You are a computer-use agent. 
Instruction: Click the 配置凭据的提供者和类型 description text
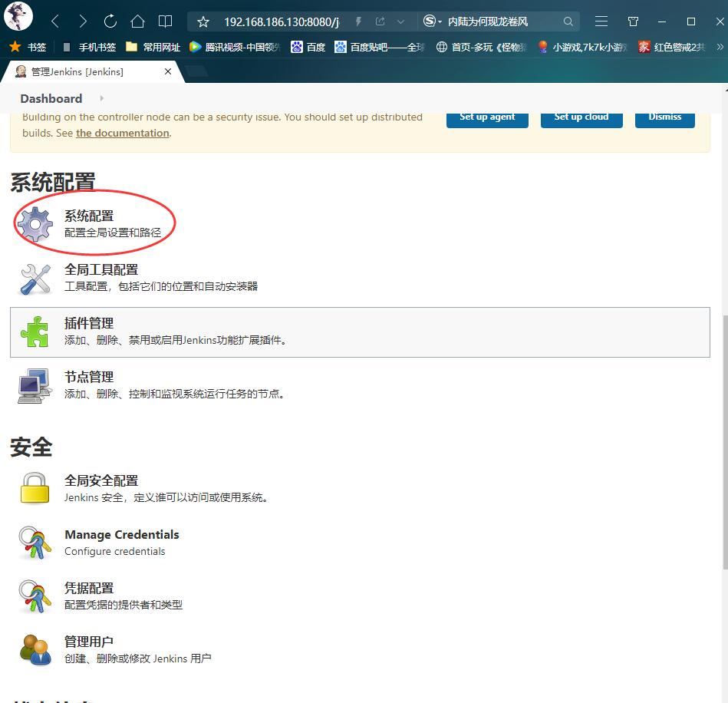coord(124,605)
